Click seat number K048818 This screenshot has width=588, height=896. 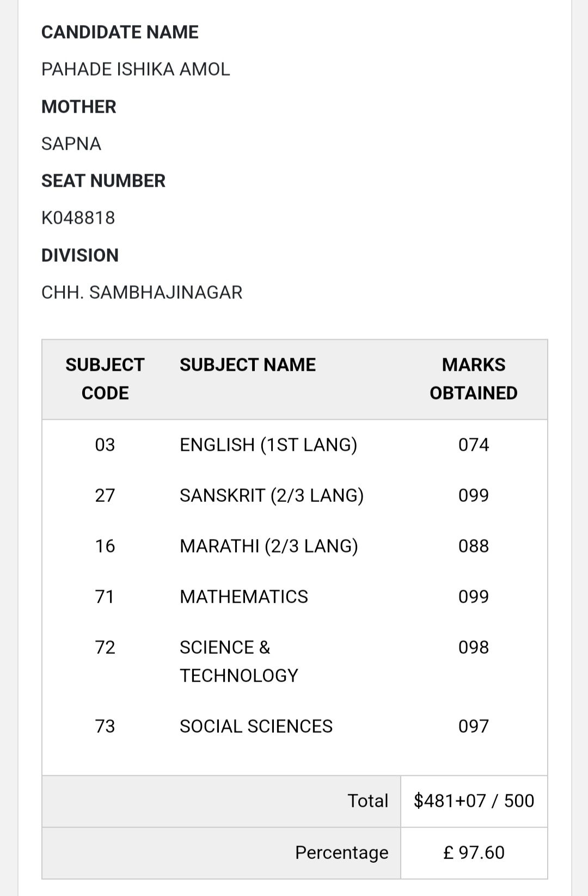pyautogui.click(x=78, y=218)
